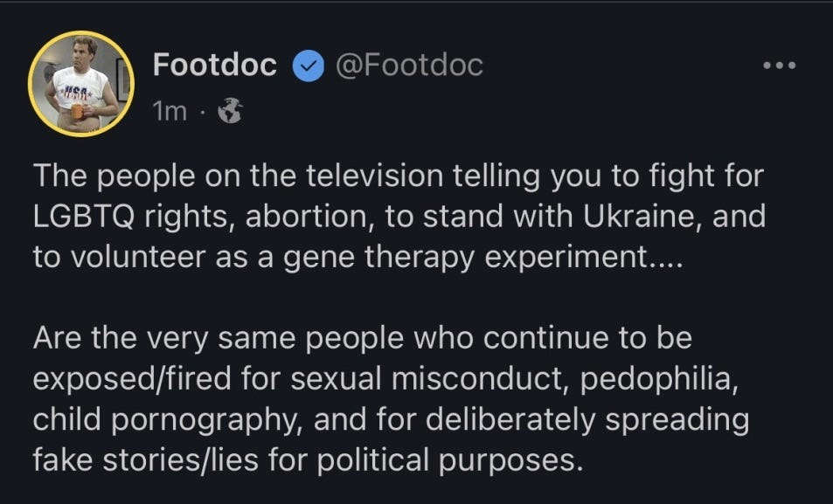Viewport: 833px width, 504px height.
Task: Open the @Footdoc handle link
Action: pyautogui.click(x=409, y=66)
